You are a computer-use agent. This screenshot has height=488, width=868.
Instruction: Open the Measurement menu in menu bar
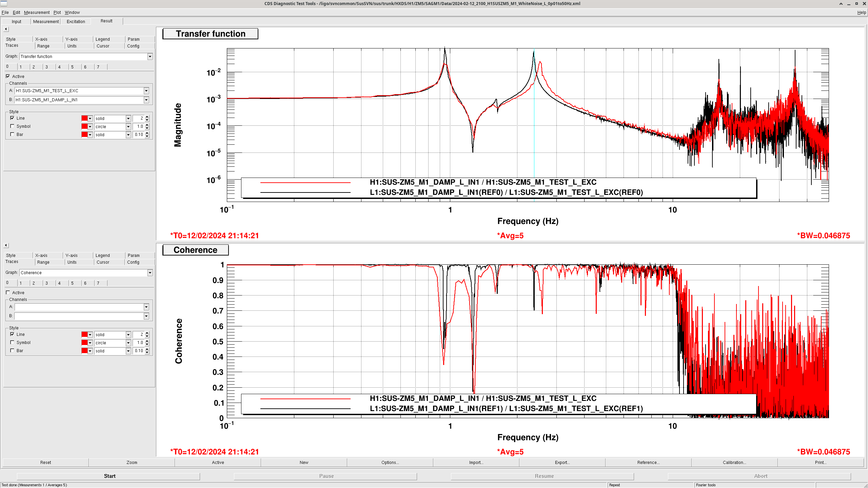point(37,13)
